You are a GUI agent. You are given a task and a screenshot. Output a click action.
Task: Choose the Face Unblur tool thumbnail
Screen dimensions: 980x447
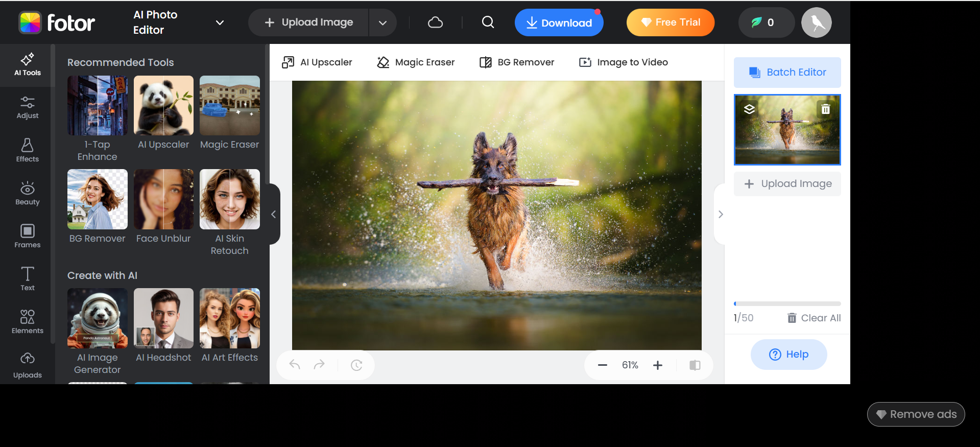[163, 199]
